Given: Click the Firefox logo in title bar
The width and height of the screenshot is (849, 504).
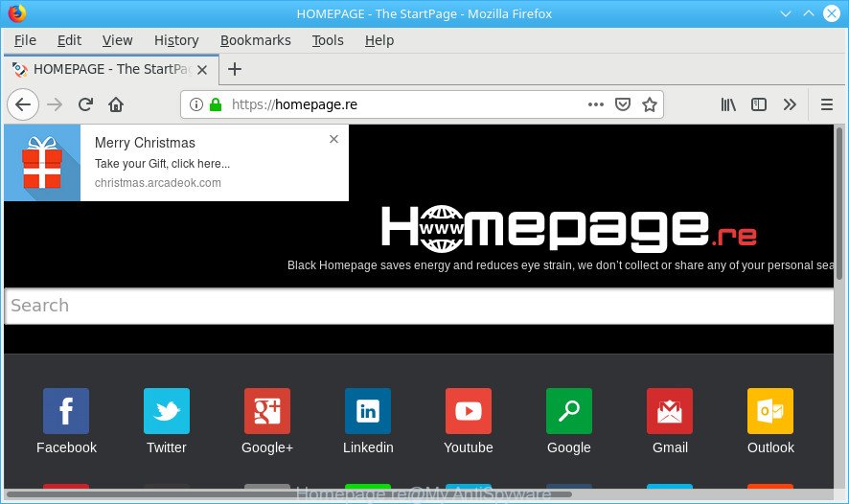Looking at the screenshot, I should click(17, 13).
